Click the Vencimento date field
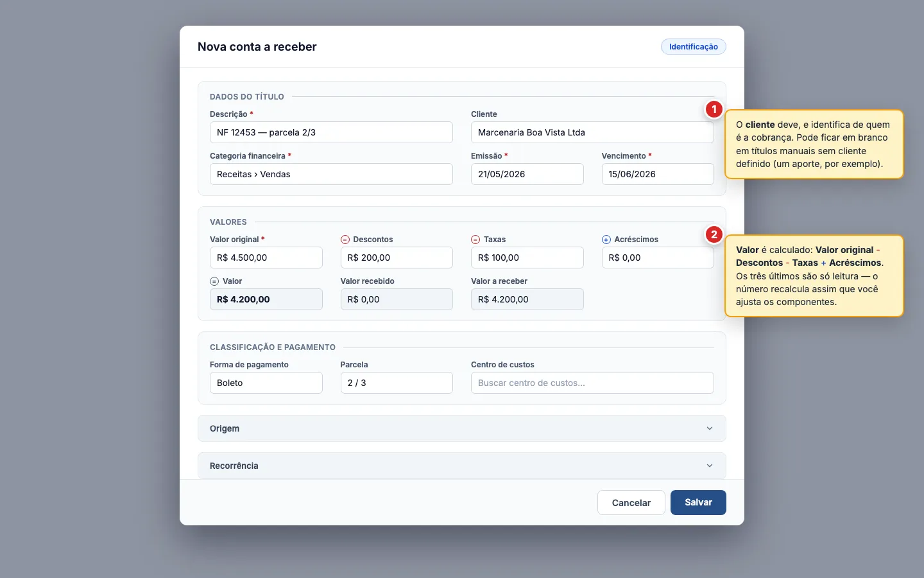 [x=658, y=174]
